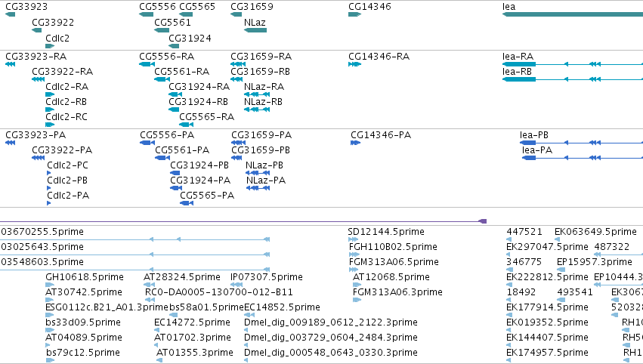Select the RC0-DA0005-130700-012-B11 EST
Screen dimensions: 643x364
tap(219, 293)
